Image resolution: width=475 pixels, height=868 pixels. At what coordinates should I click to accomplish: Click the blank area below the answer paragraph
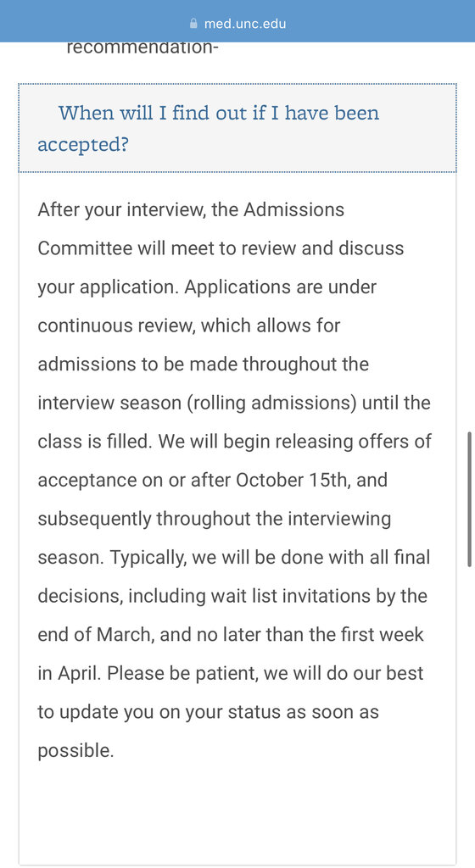[x=237, y=814]
